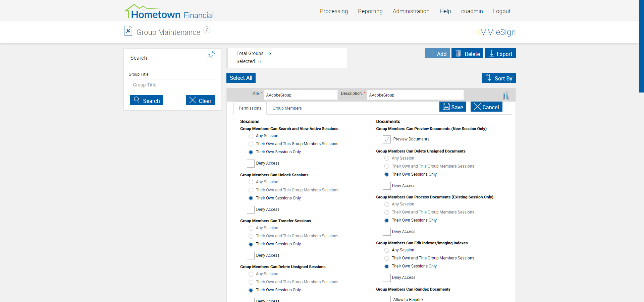Select Any Session for Search and View Sessions

[251, 136]
